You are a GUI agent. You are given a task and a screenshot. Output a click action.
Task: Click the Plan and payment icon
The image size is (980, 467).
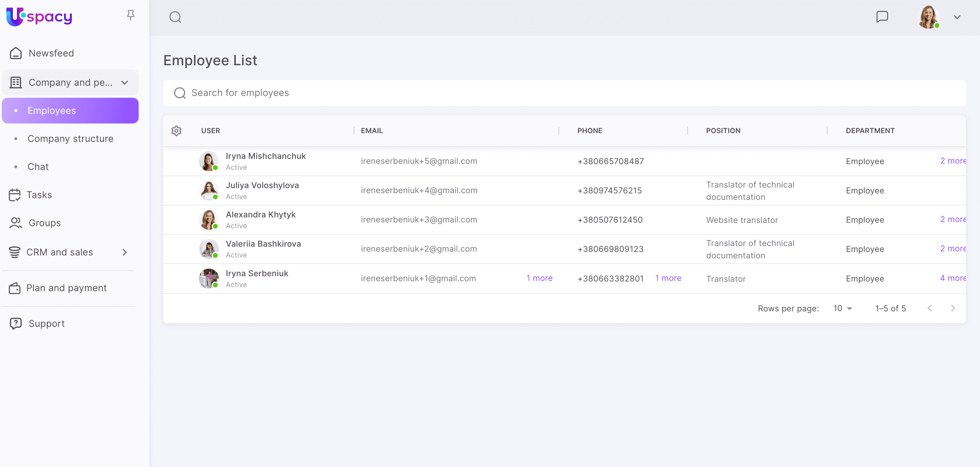(15, 288)
